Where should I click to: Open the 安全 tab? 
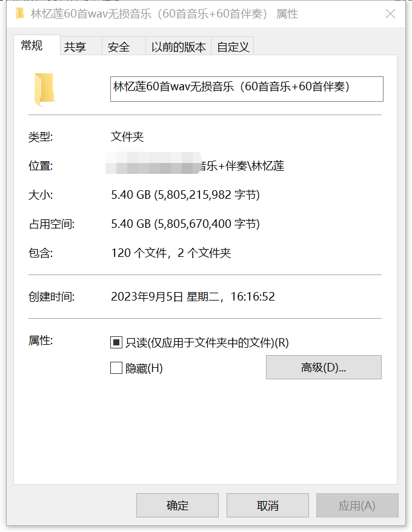(x=124, y=47)
